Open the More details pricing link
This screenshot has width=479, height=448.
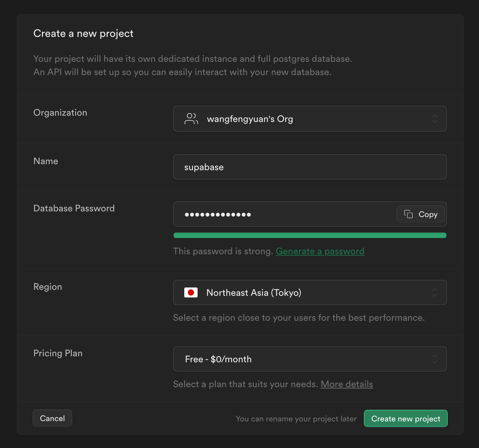pyautogui.click(x=347, y=384)
